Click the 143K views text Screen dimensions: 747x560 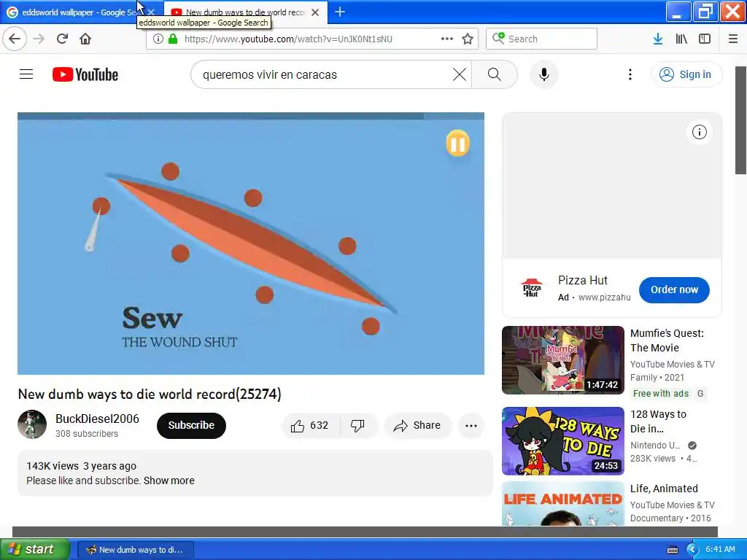[53, 466]
